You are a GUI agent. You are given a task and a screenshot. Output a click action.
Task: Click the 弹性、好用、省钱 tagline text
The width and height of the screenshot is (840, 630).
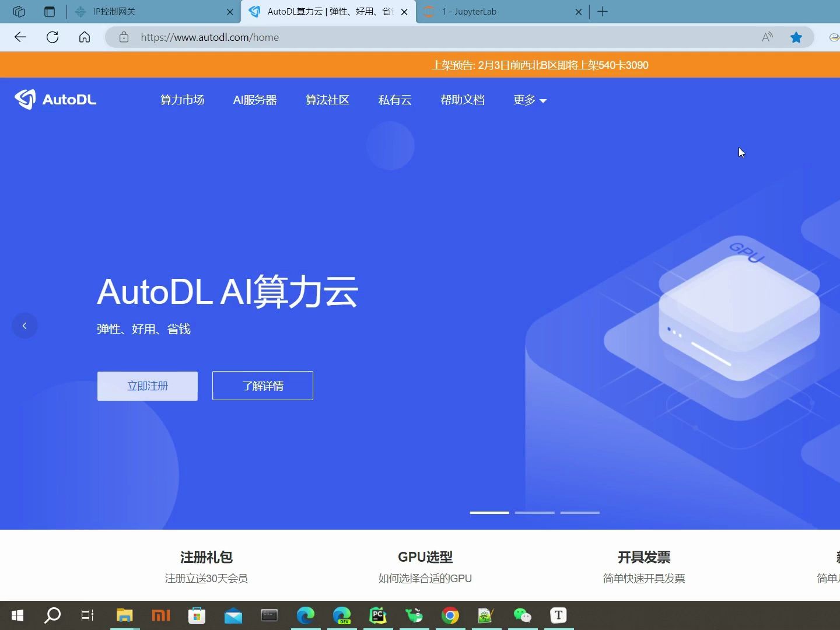pyautogui.click(x=143, y=329)
